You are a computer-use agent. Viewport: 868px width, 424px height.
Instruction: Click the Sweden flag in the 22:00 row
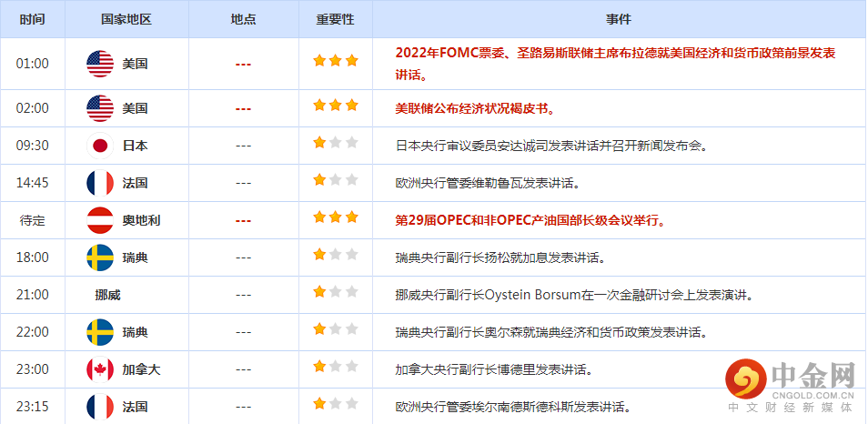pos(100,332)
